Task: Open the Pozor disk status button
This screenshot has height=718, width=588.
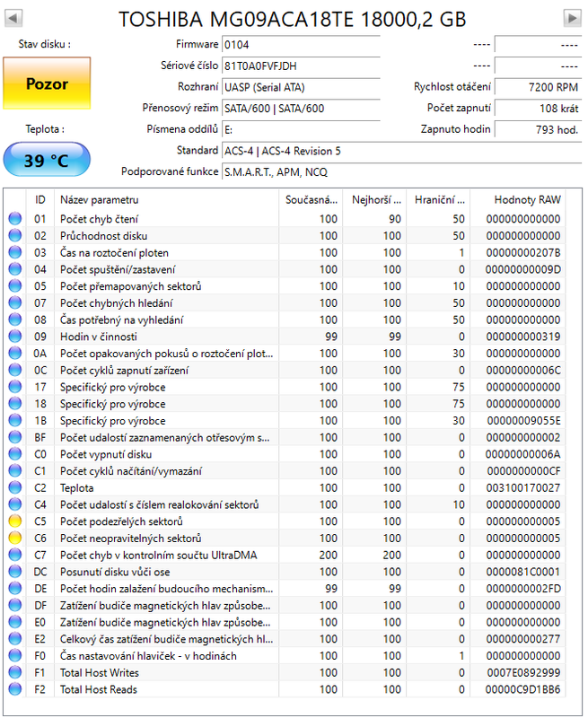Action: [47, 83]
